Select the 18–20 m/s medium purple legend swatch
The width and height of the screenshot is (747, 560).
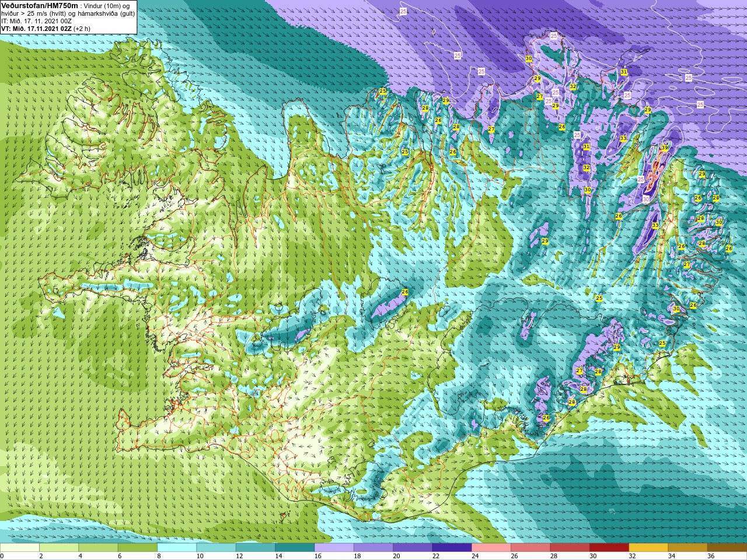[373, 548]
